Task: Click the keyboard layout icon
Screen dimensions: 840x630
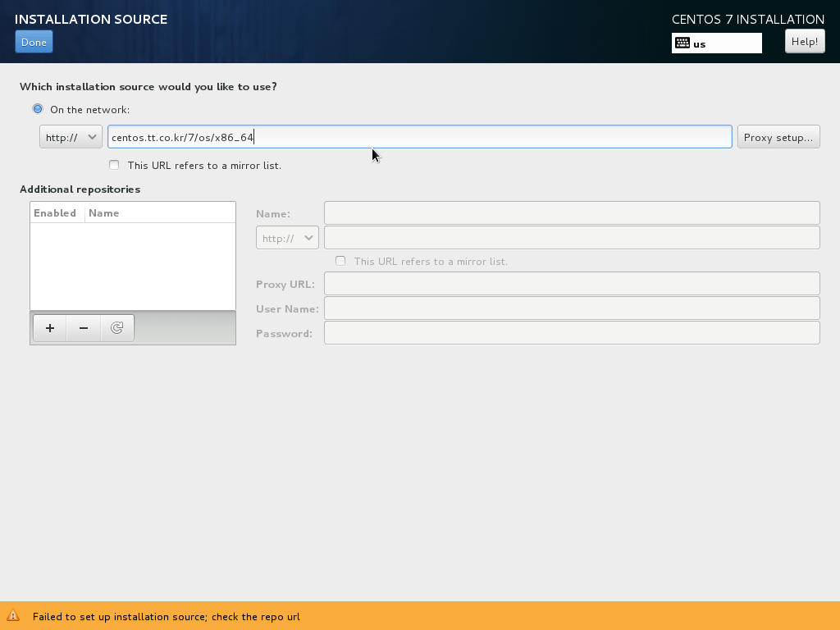Action: point(682,43)
